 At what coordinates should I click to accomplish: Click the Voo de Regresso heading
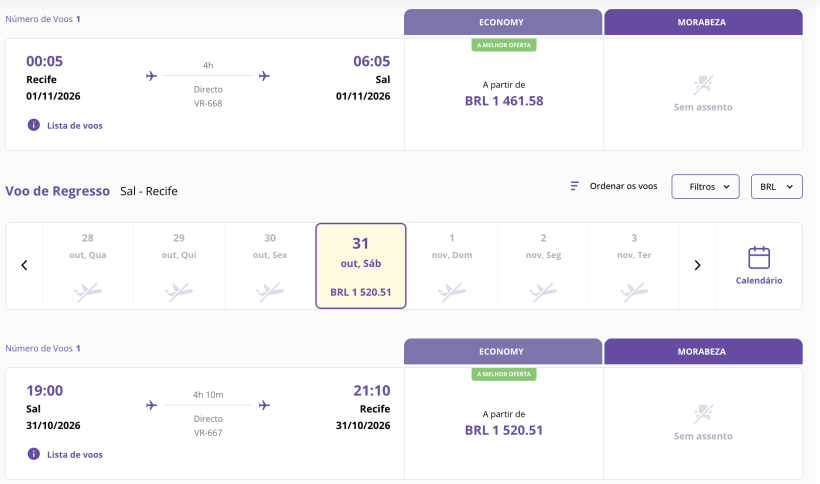(x=58, y=191)
